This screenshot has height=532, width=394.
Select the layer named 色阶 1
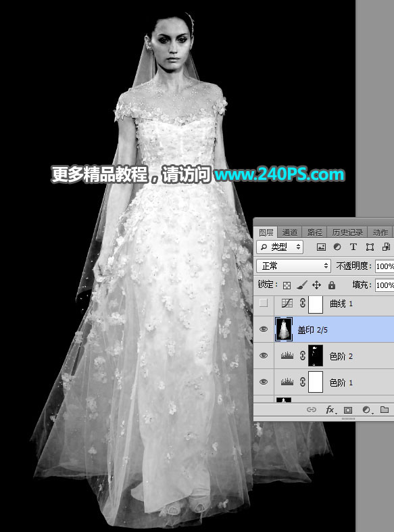click(x=341, y=383)
